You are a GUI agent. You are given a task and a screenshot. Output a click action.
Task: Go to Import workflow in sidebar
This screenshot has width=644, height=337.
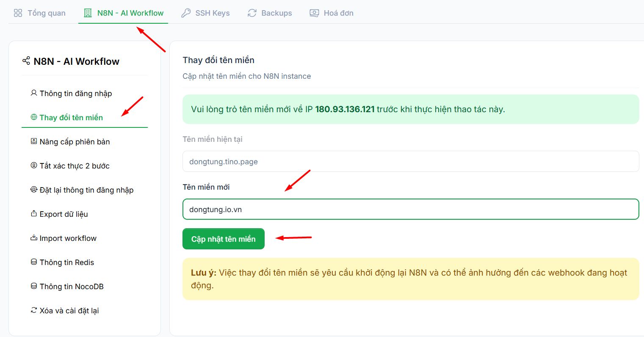coord(68,238)
